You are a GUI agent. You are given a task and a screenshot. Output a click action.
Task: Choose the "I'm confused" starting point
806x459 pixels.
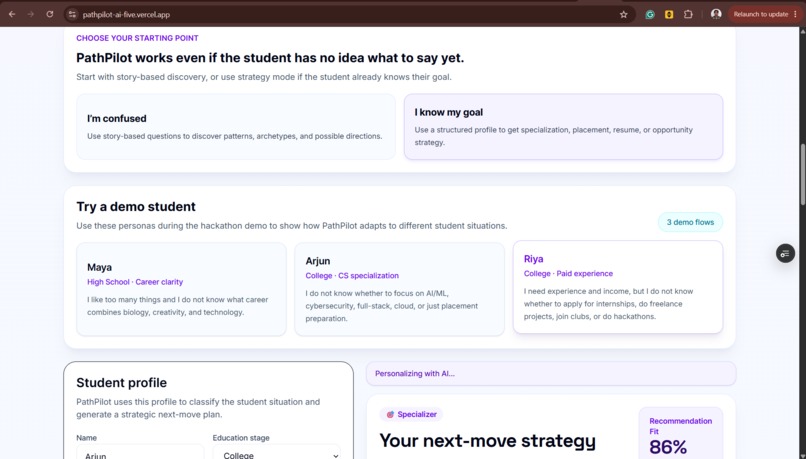click(236, 126)
